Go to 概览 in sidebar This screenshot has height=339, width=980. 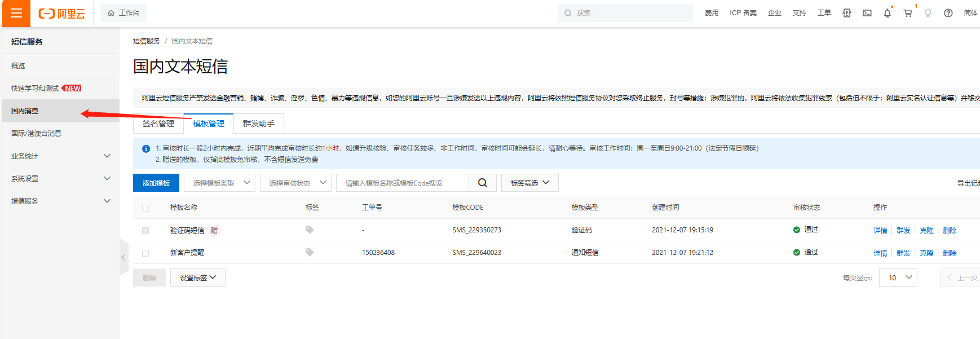(x=61, y=66)
